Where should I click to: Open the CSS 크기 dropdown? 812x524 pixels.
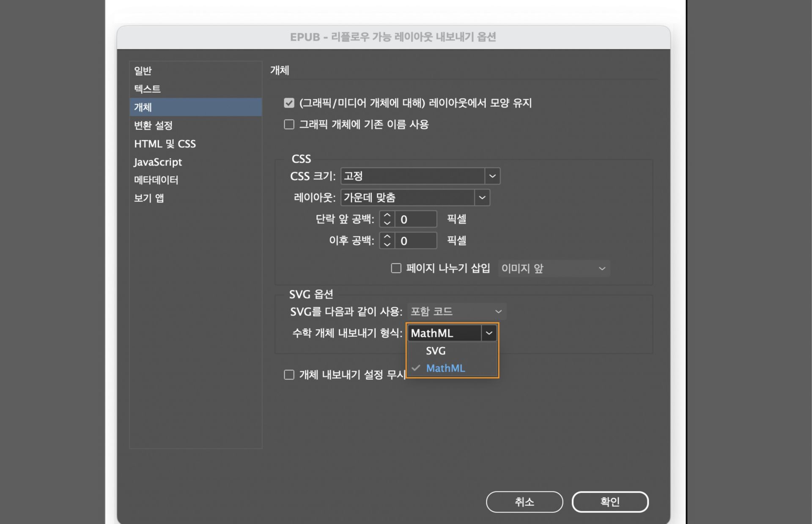pos(492,176)
